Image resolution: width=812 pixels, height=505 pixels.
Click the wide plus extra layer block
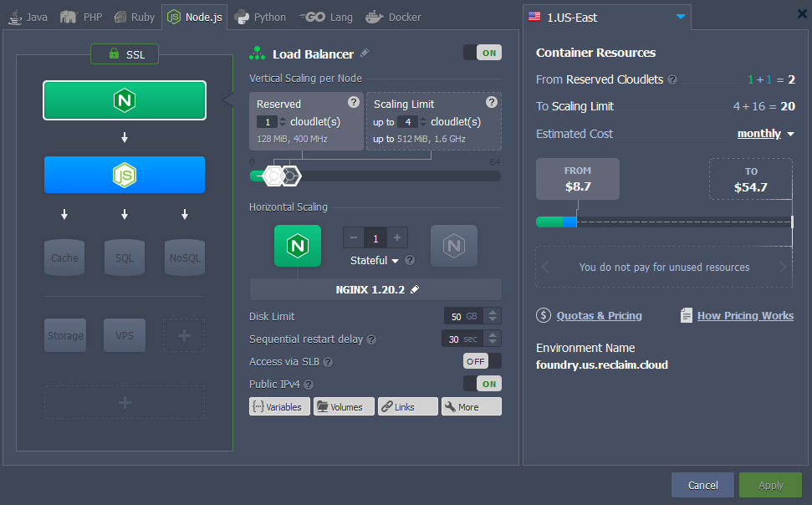125,402
